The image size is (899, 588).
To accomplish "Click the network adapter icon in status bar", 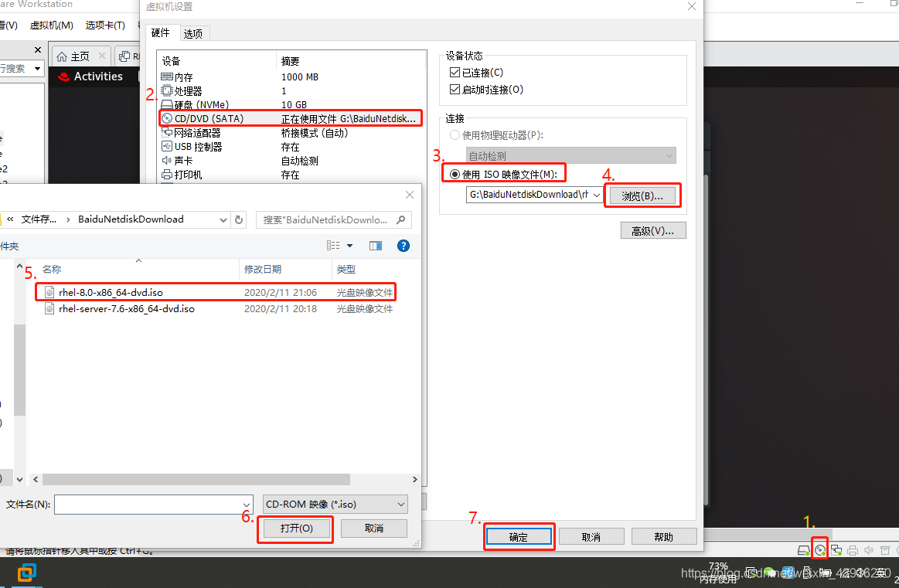I will (836, 549).
